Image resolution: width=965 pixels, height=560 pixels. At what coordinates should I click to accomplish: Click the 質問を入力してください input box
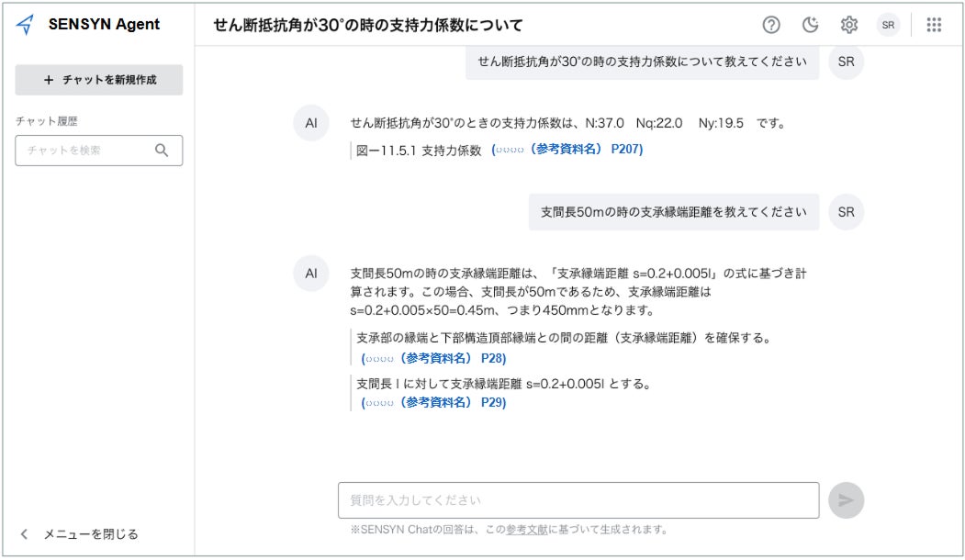tap(578, 500)
